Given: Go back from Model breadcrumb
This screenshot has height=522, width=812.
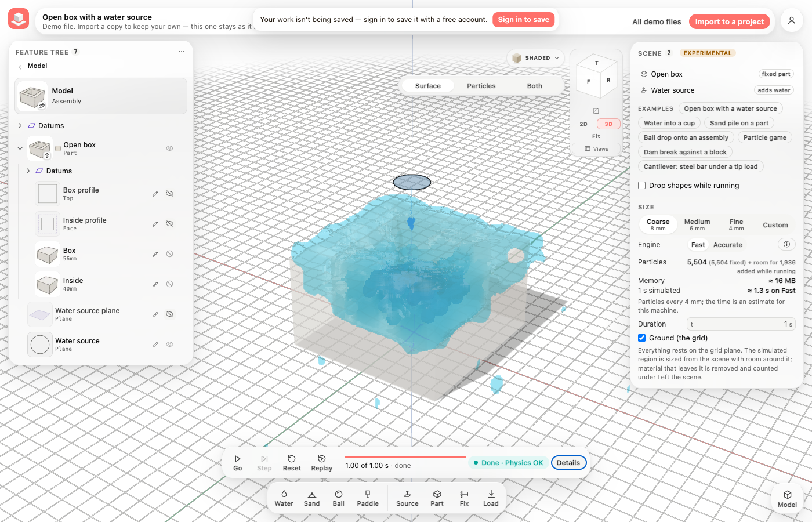Looking at the screenshot, I should click(20, 66).
